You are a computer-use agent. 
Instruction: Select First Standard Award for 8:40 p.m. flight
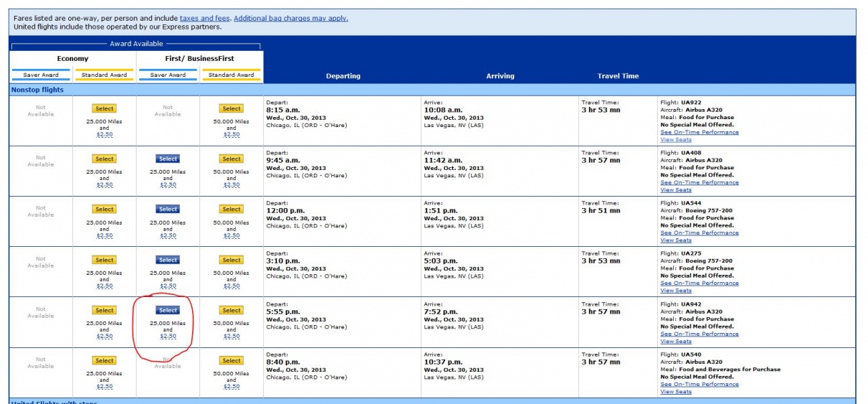coord(232,361)
